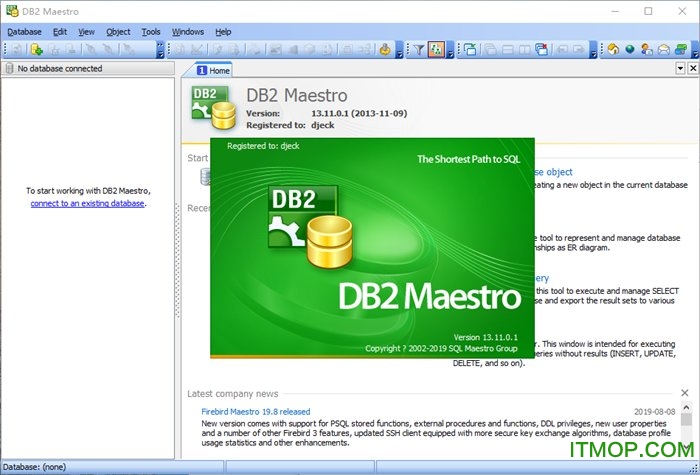Image resolution: width=700 pixels, height=475 pixels.
Task: Open overflow arrow after yellow stamp icon
Action: coord(400,50)
